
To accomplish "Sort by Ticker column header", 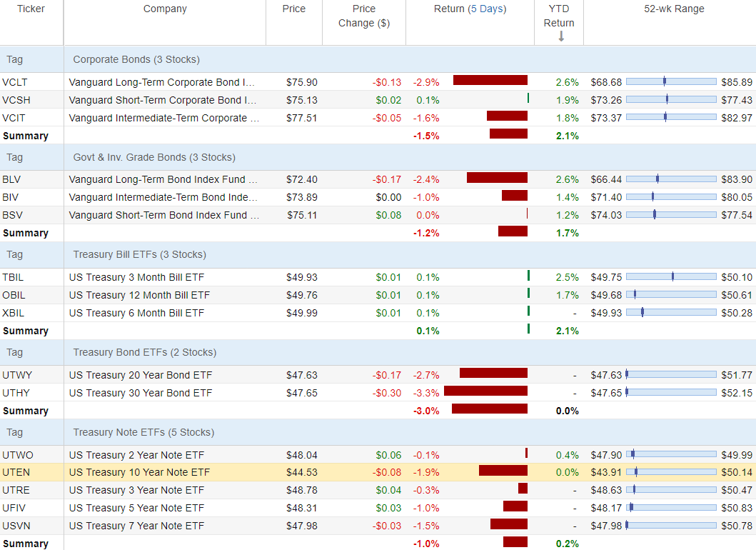I will tap(31, 9).
